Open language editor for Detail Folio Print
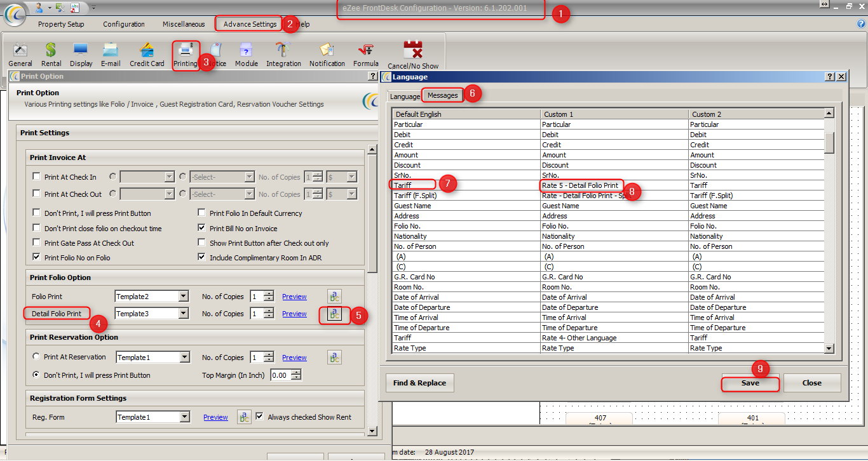Image resolution: width=868 pixels, height=461 pixels. pos(334,314)
